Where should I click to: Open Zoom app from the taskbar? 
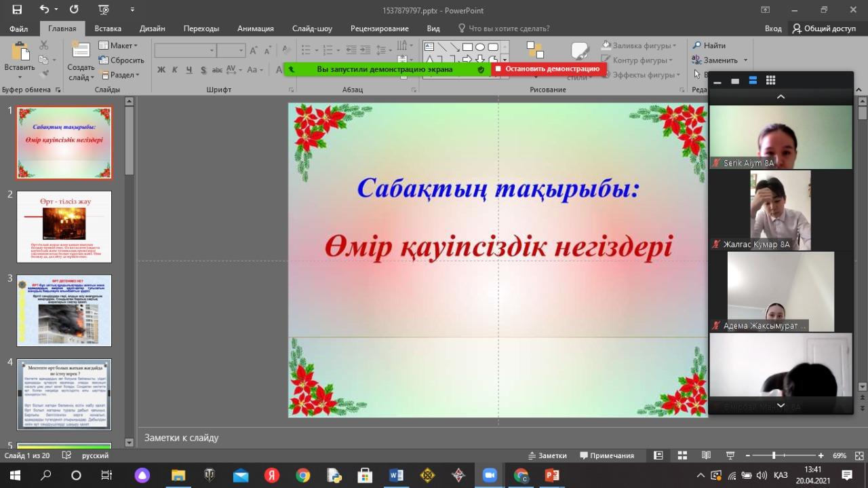pyautogui.click(x=490, y=475)
